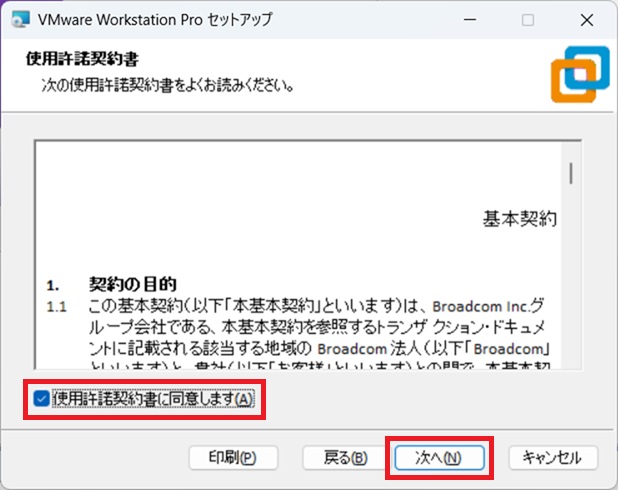Go back with the 戻る(B) button
618x490 pixels.
pos(346,458)
